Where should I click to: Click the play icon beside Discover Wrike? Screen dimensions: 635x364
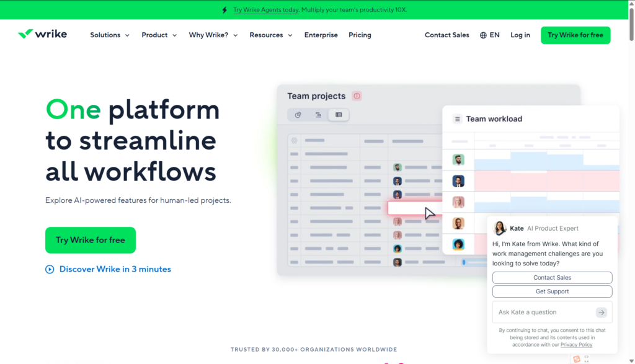[x=50, y=269]
